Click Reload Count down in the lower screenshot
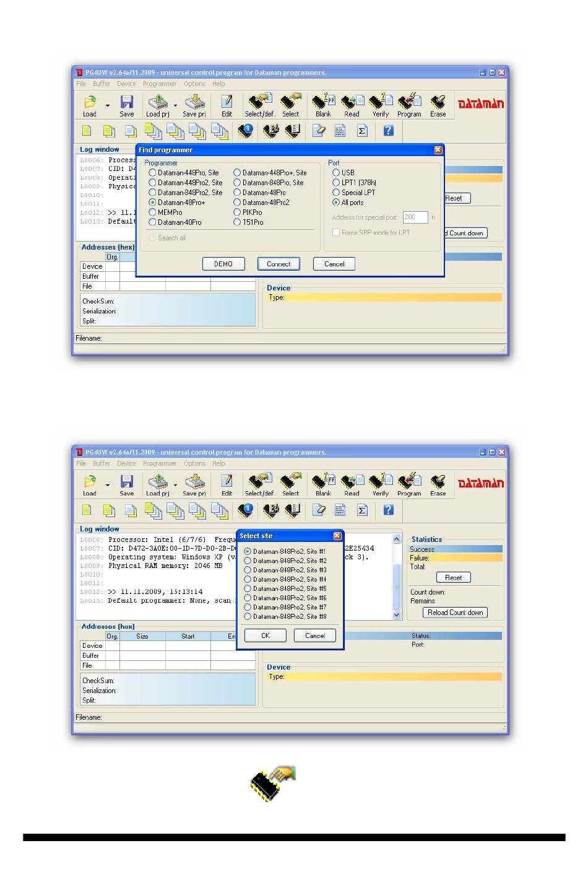The image size is (588, 869). click(455, 613)
